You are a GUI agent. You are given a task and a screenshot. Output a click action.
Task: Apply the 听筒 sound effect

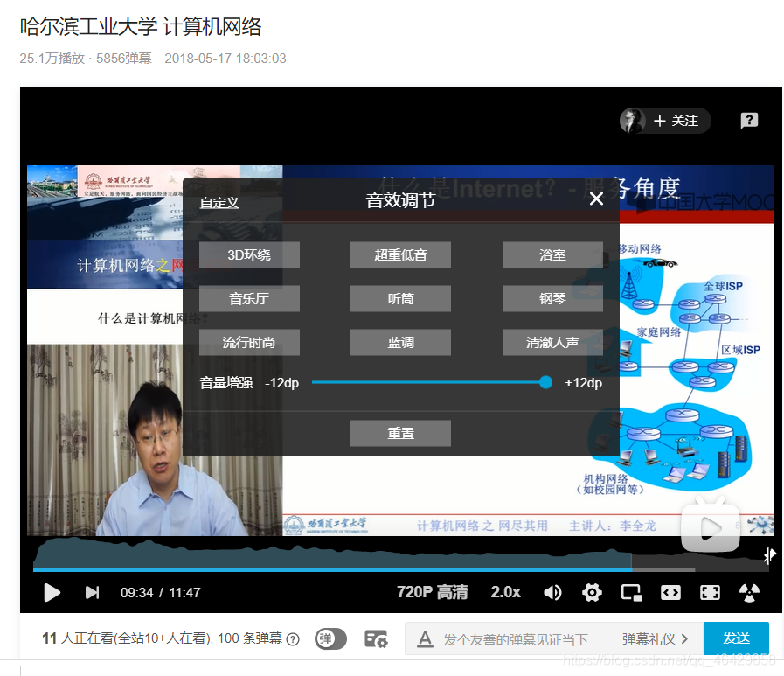[x=400, y=299]
